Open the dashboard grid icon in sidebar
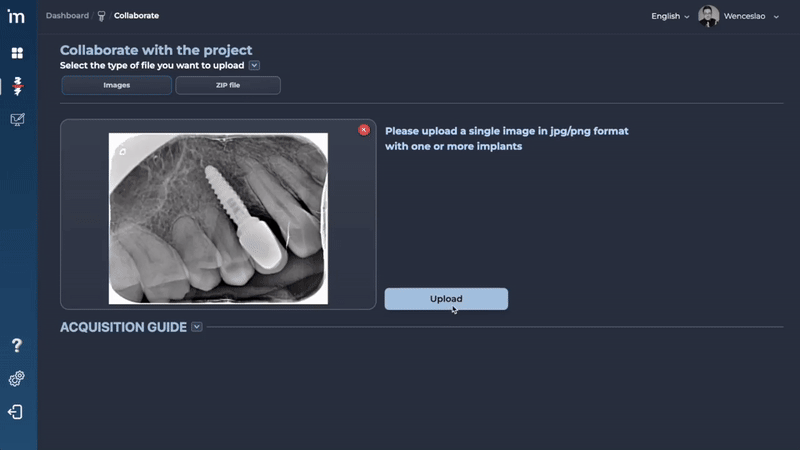The height and width of the screenshot is (450, 800). pyautogui.click(x=17, y=53)
